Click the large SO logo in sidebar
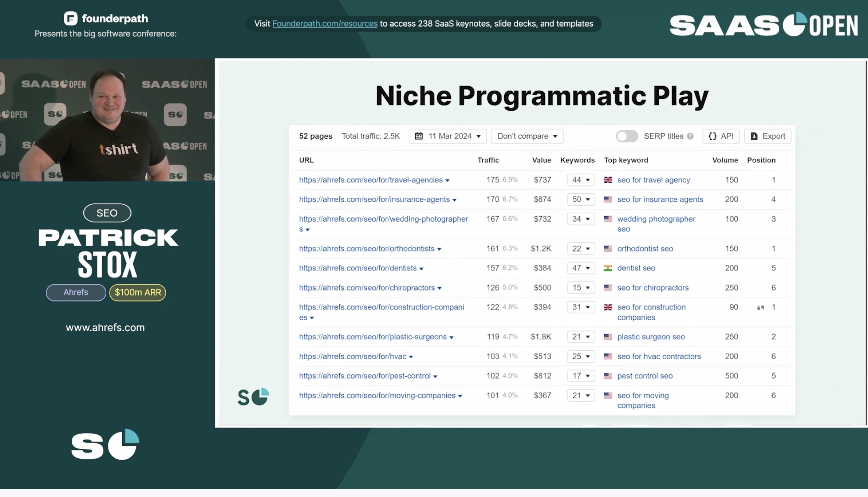The image size is (868, 497). click(x=105, y=445)
